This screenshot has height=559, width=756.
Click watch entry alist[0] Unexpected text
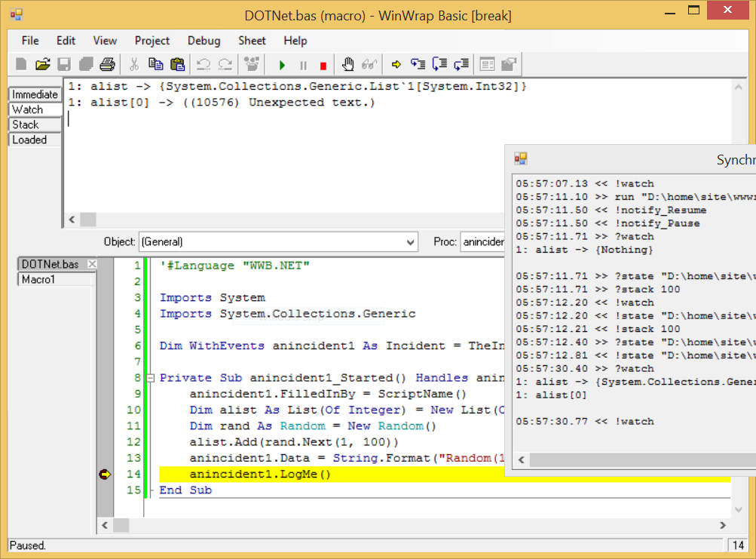(x=222, y=103)
